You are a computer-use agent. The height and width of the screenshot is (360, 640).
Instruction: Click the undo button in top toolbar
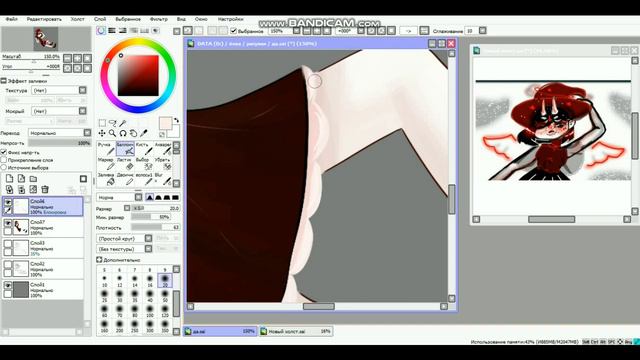coord(187,31)
